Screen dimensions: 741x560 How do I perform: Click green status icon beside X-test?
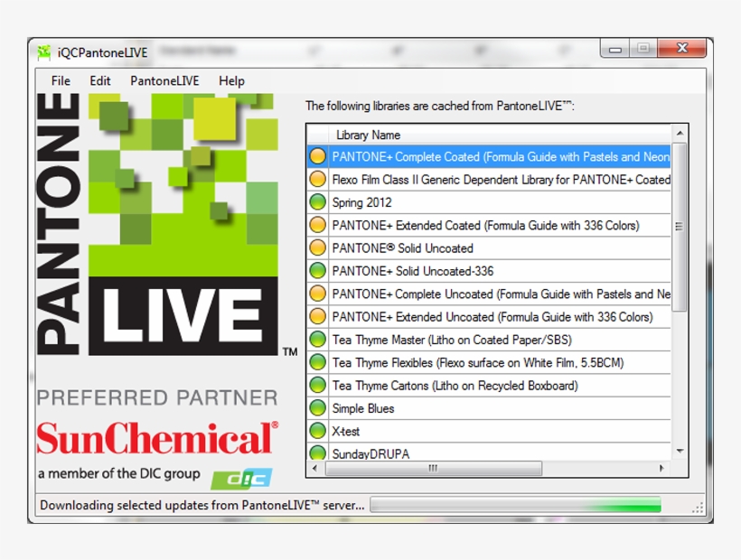(x=317, y=431)
